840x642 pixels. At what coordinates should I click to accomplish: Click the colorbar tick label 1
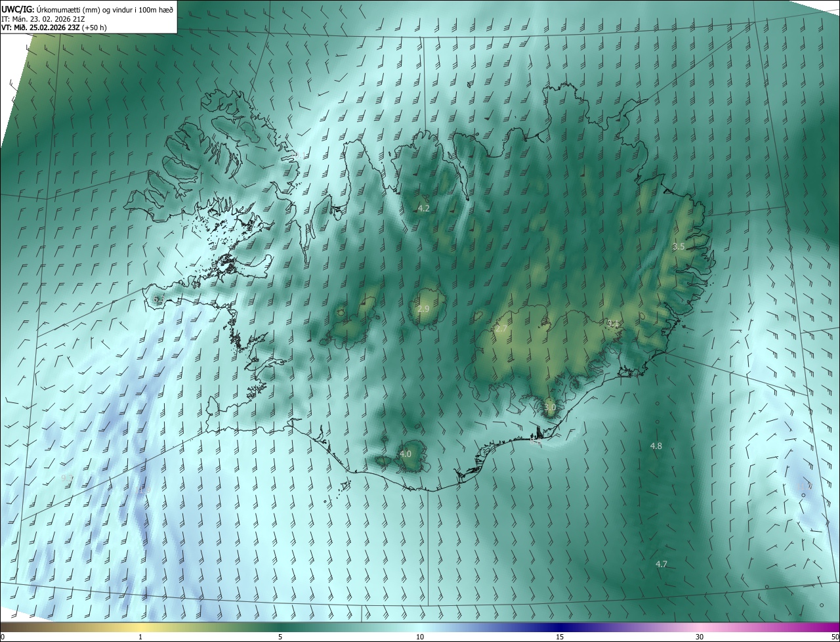coord(140,637)
